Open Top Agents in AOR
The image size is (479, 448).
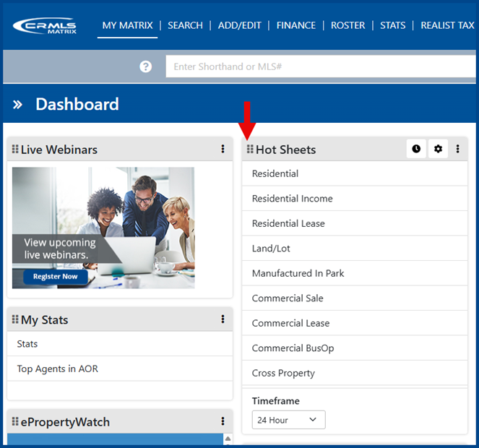(x=120, y=369)
